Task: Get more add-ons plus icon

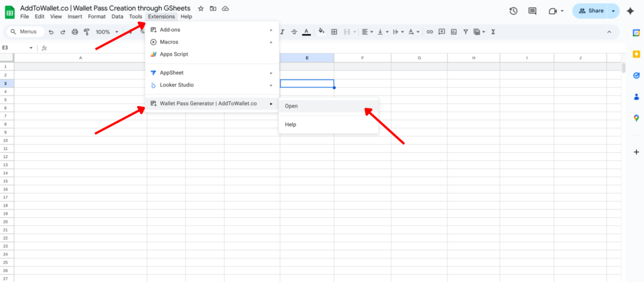Action: (636, 152)
